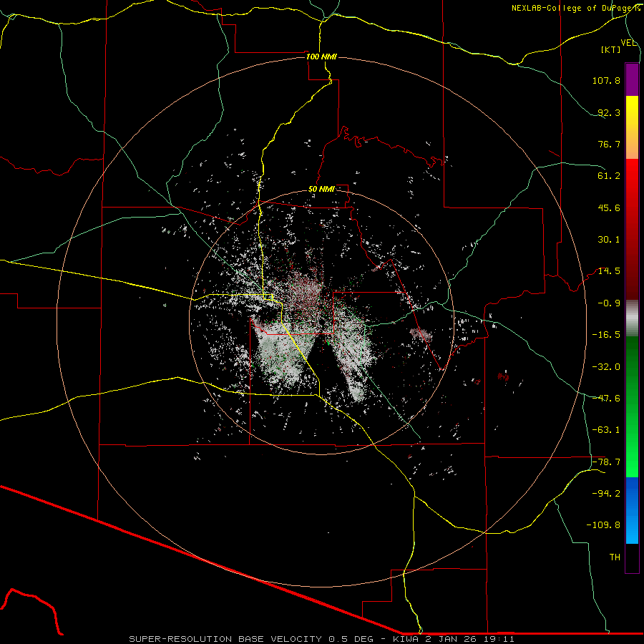Screen dimensions: 644x644
Task: Select the 14.5 velocity scale value
Action: click(609, 271)
